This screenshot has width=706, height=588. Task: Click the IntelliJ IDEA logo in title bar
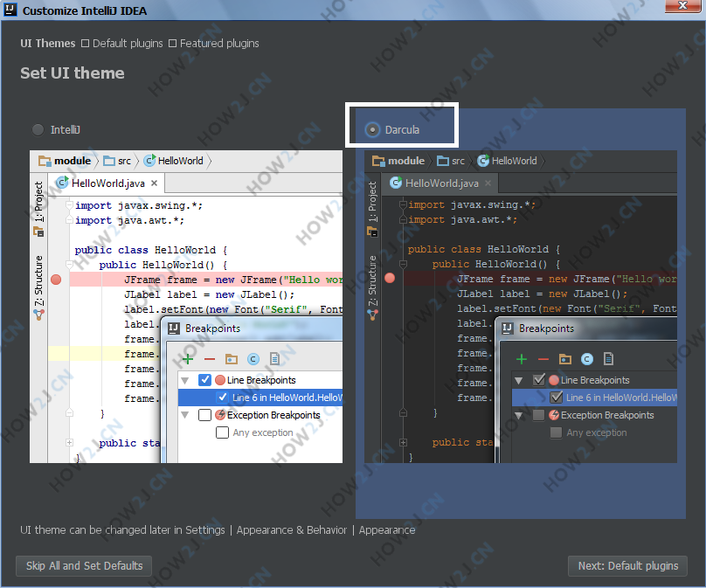click(10, 10)
